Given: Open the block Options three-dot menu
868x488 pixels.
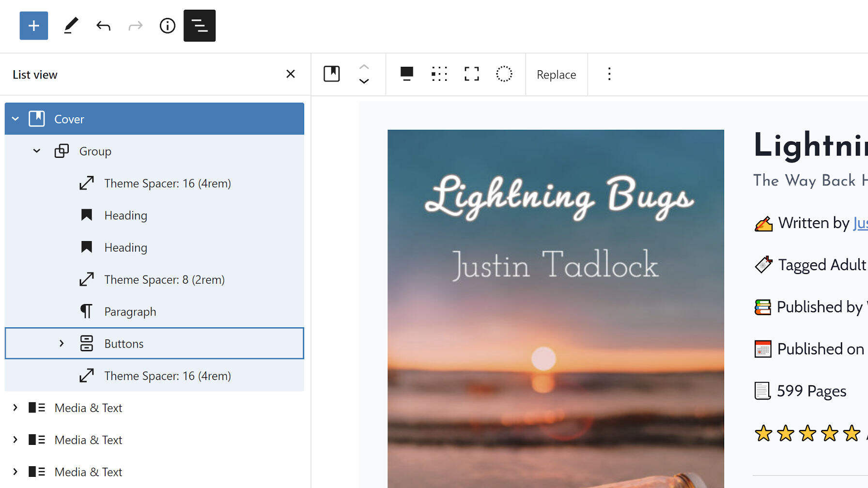Looking at the screenshot, I should [x=609, y=74].
